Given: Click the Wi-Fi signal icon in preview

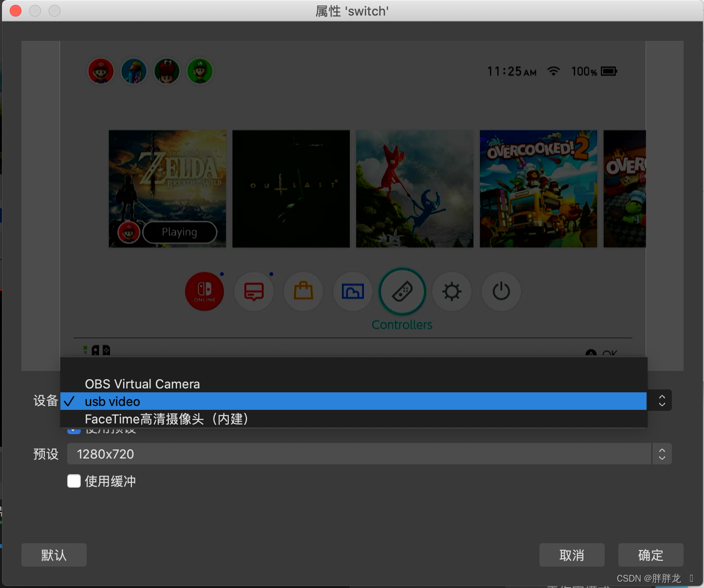Looking at the screenshot, I should 554,71.
